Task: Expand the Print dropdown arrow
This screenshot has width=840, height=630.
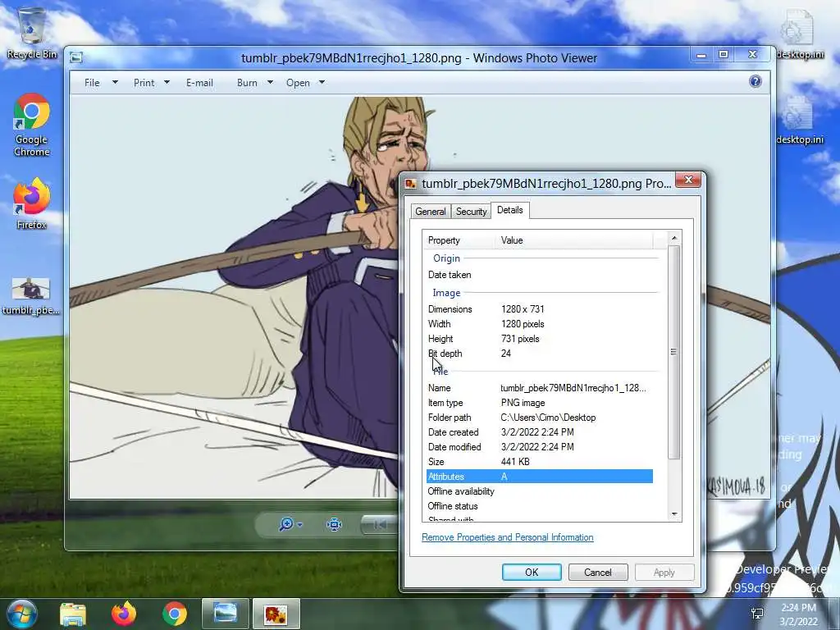Action: tap(167, 83)
